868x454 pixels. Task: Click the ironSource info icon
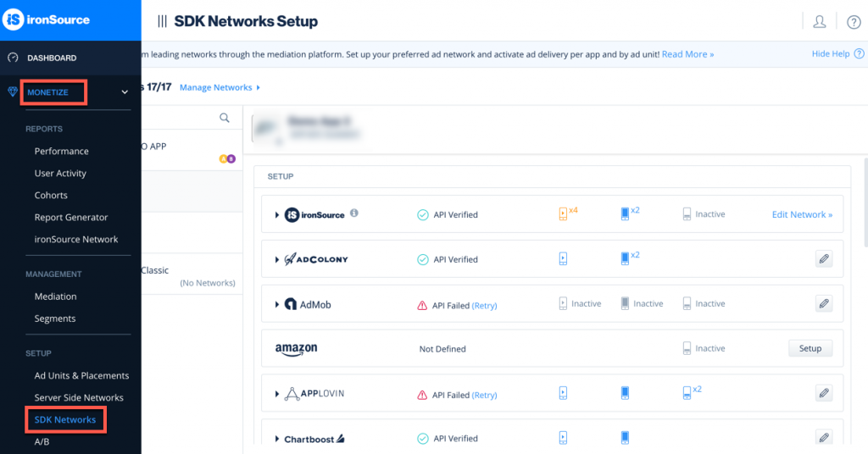pos(354,213)
